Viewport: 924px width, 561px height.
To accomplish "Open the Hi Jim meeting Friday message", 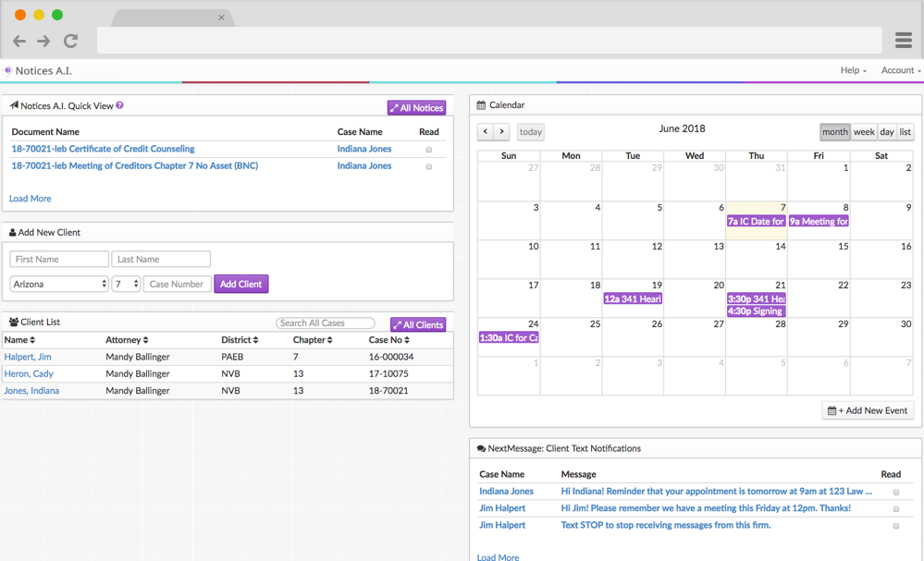I will [x=706, y=508].
